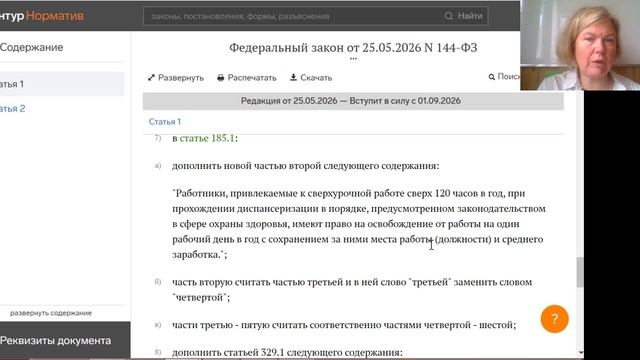Click Скачать to download the document
The height and width of the screenshot is (360, 640).
coord(311,78)
